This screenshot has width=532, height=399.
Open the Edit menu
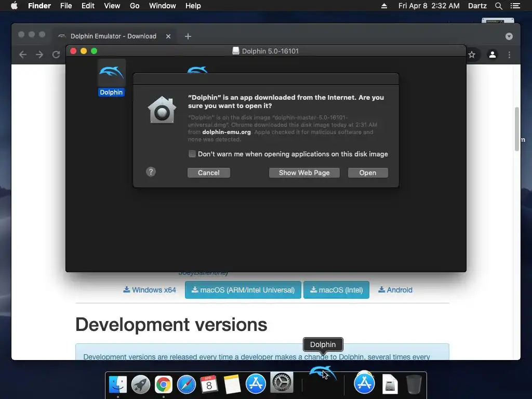[x=88, y=6]
